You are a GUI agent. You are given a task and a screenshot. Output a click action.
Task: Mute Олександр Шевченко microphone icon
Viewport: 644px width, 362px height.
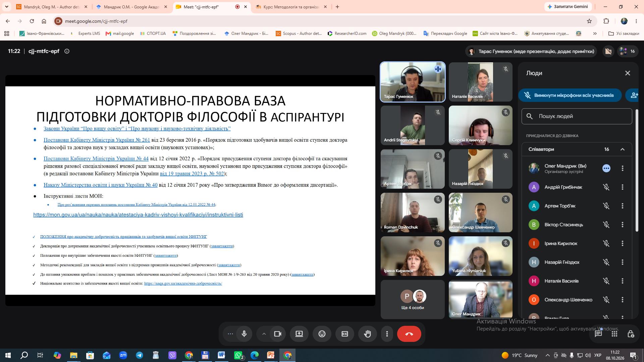606,300
